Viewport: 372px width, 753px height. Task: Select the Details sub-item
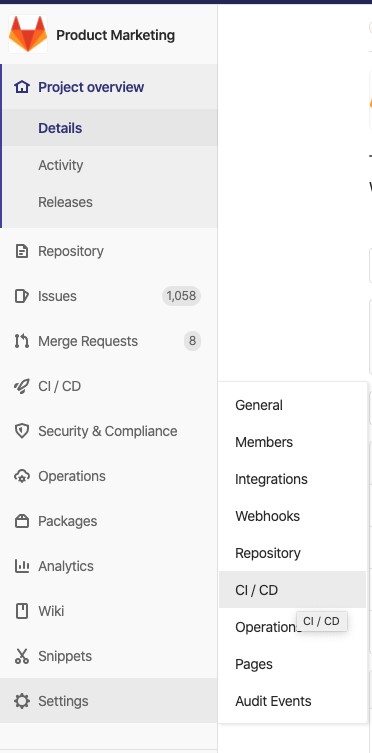[x=60, y=128]
